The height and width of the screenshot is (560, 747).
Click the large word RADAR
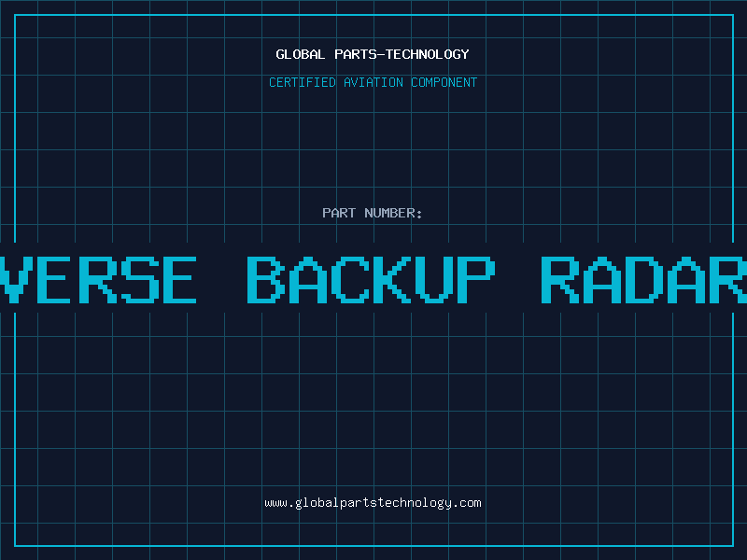(x=644, y=279)
